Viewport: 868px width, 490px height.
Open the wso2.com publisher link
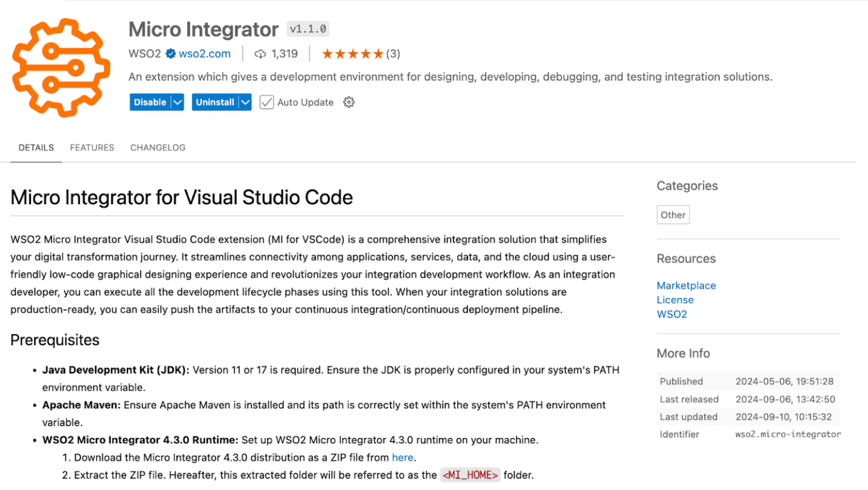(205, 54)
